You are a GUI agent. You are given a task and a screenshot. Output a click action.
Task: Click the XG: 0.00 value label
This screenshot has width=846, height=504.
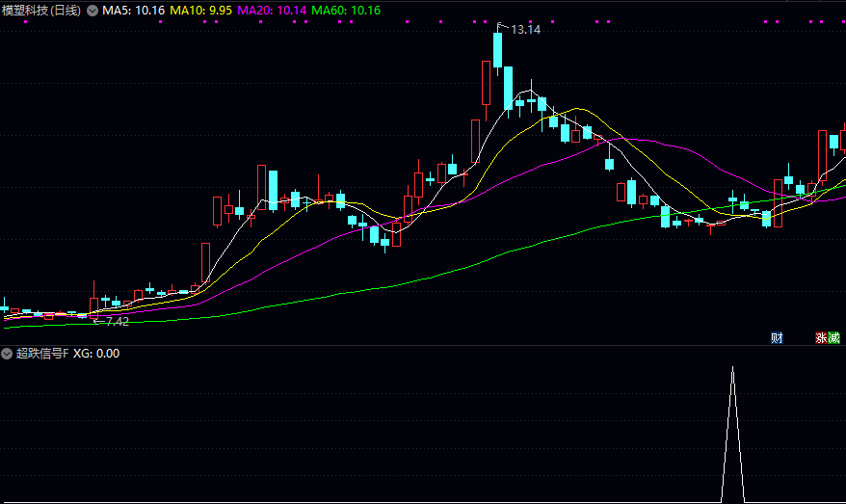click(x=96, y=354)
